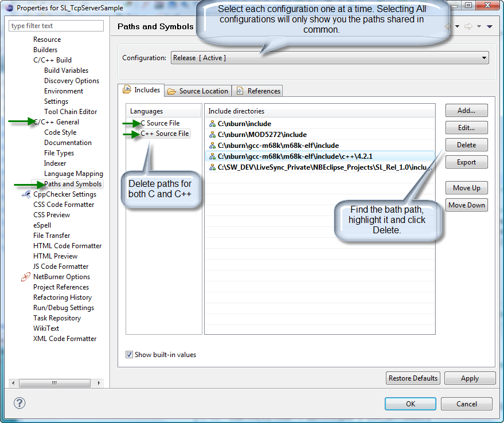This screenshot has height=423, width=504.
Task: Click the icon beside C:\nburn\include path
Action: [212, 124]
